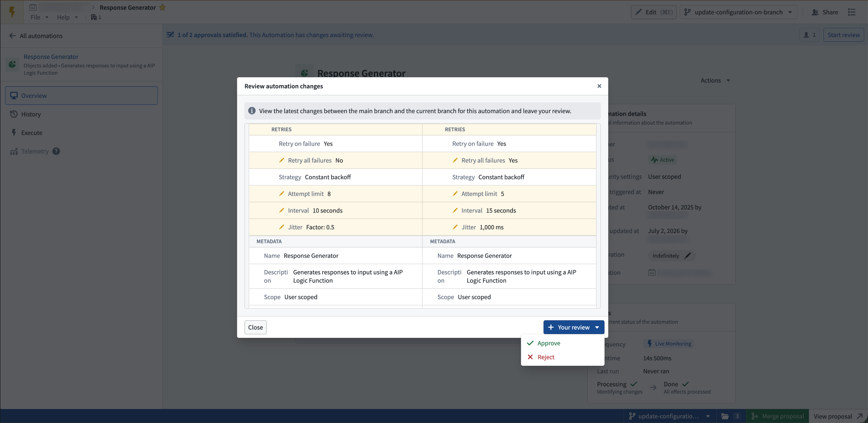
Task: Click the Telemetry help question mark icon
Action: point(56,151)
